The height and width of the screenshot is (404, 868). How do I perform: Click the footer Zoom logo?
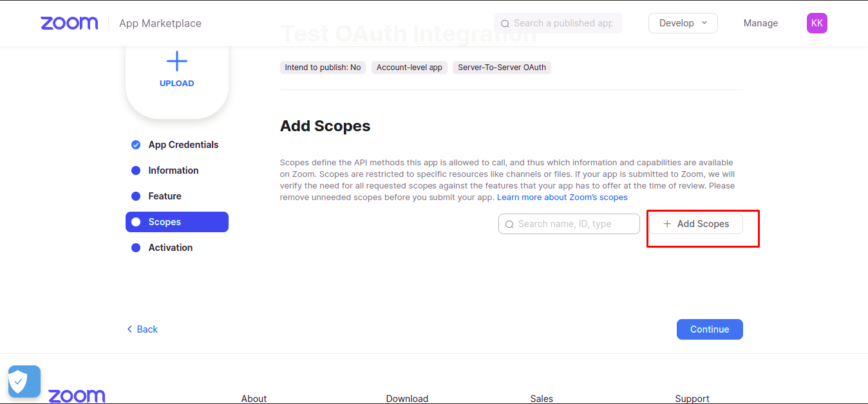77,396
